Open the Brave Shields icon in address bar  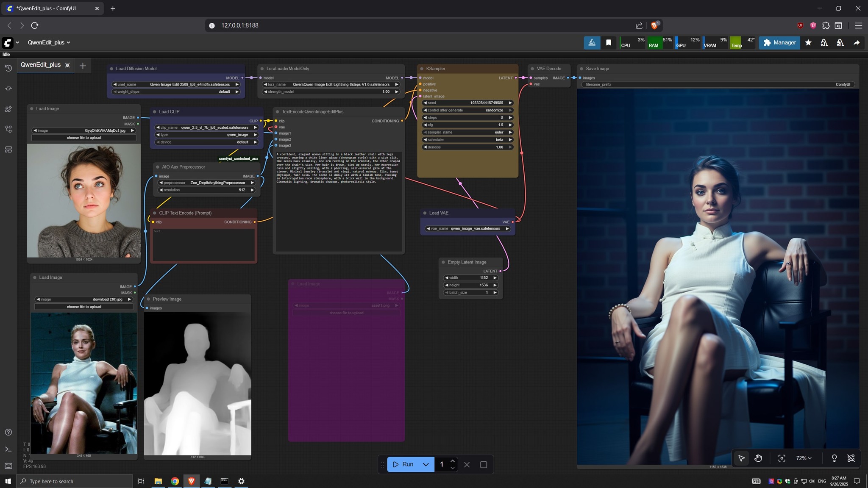(x=654, y=25)
